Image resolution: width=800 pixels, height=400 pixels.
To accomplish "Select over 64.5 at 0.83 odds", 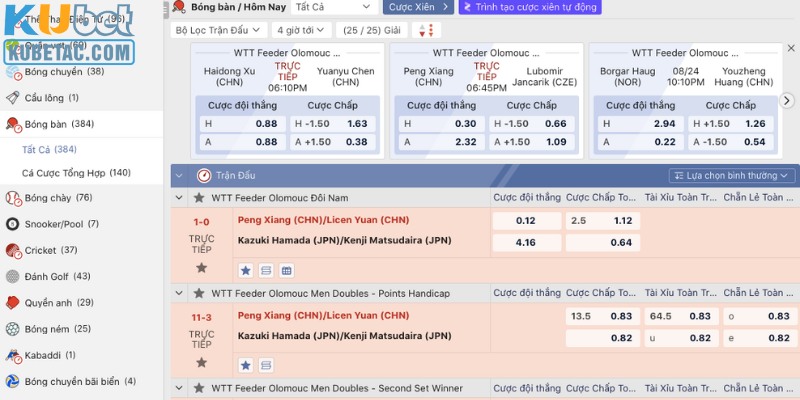I will pos(681,316).
